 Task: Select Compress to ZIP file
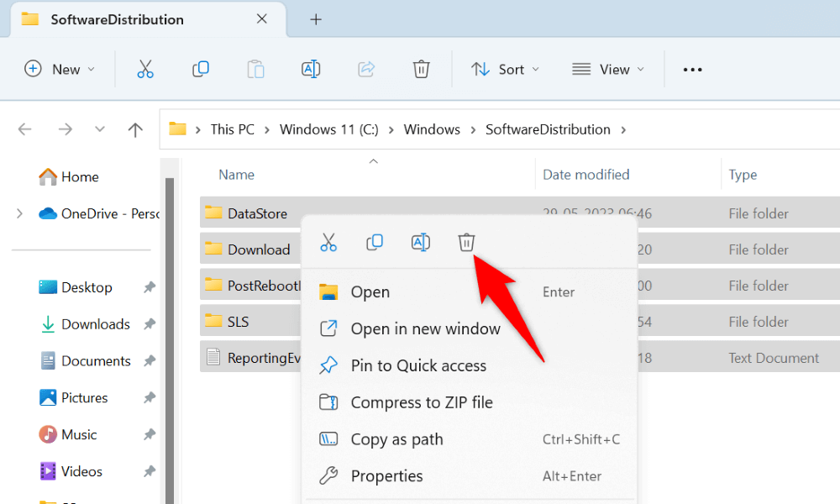click(x=421, y=402)
